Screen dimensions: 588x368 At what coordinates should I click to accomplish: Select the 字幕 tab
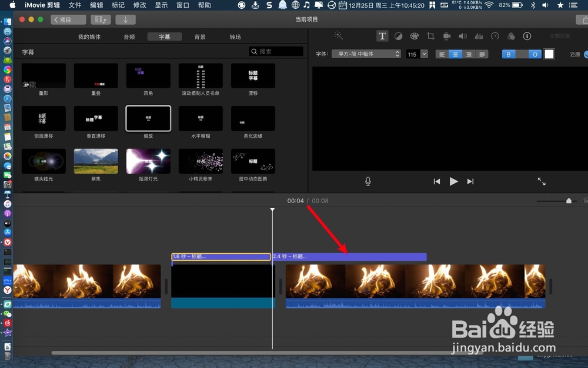coord(164,37)
